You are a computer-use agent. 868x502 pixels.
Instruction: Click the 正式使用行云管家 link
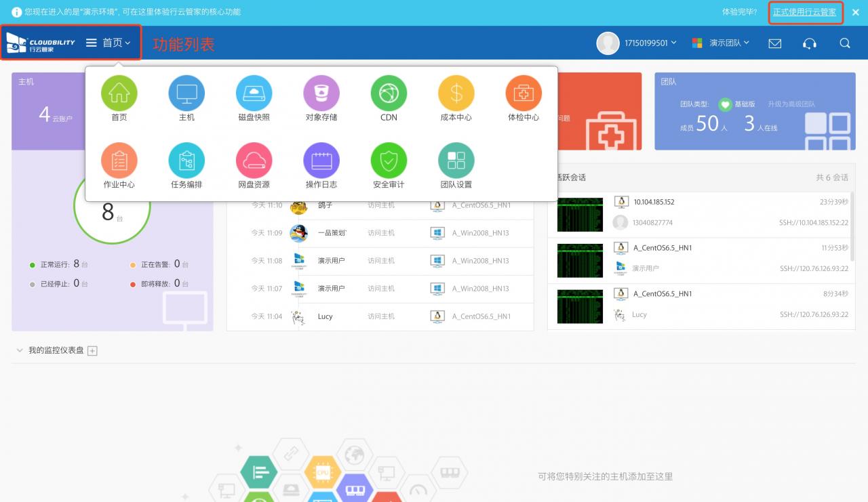click(804, 12)
